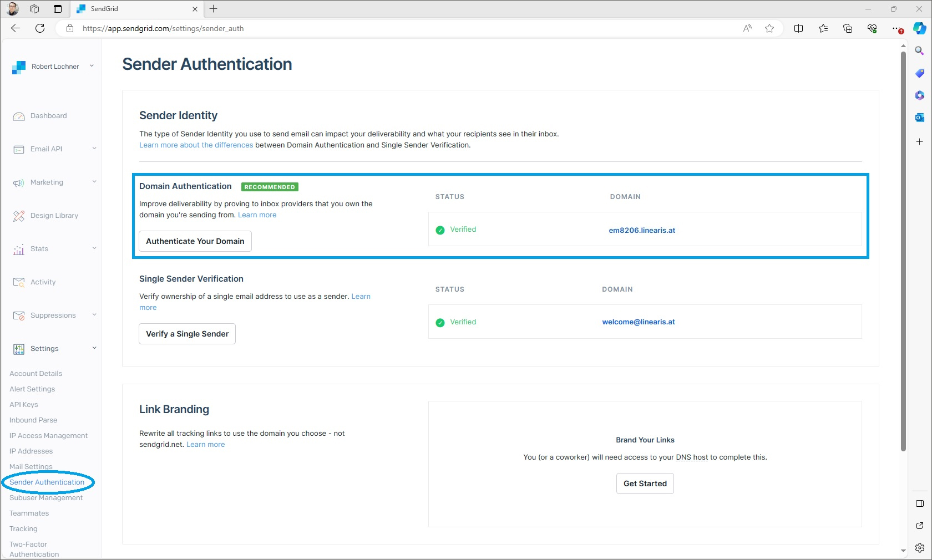Add page to favorites star icon
The width and height of the screenshot is (932, 560).
pos(769,28)
